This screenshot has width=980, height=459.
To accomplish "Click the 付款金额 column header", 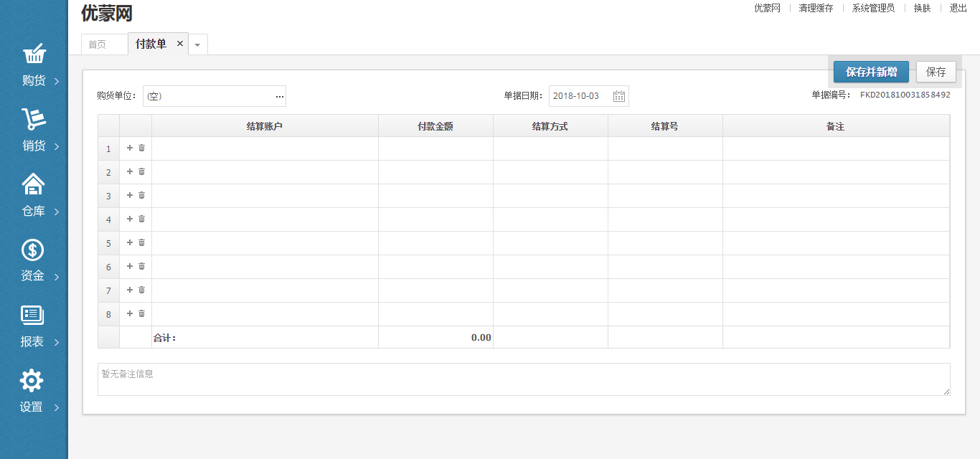I will [x=435, y=126].
